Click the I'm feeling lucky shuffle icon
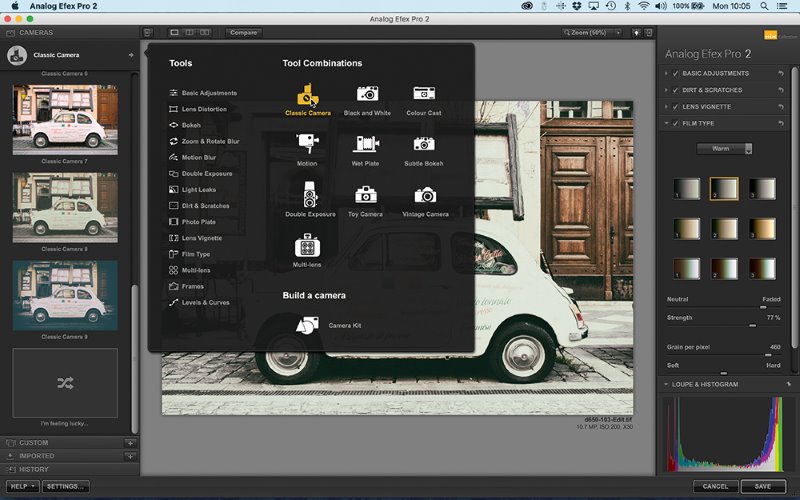Image resolution: width=800 pixels, height=500 pixels. point(65,382)
